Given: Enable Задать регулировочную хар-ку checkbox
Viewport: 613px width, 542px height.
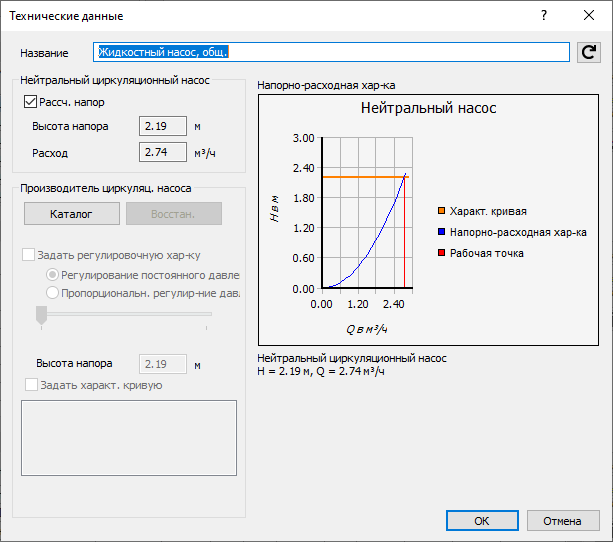Looking at the screenshot, I should point(28,255).
